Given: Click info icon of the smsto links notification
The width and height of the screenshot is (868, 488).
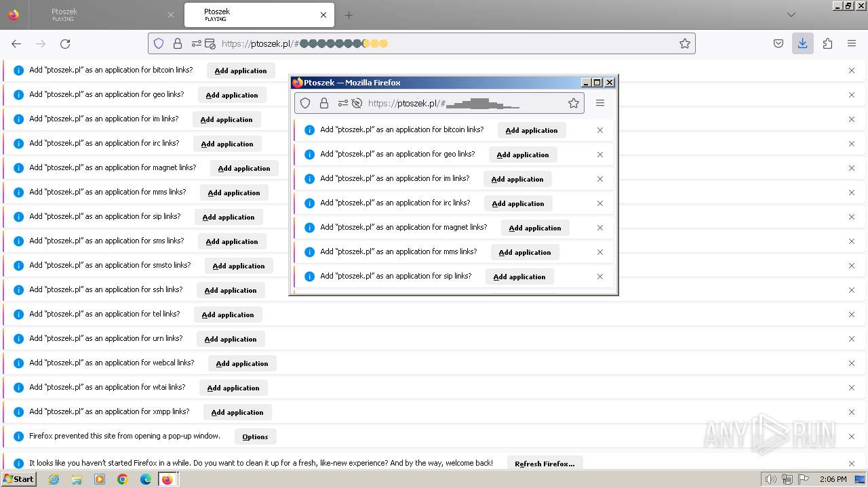Looking at the screenshot, I should point(19,266).
